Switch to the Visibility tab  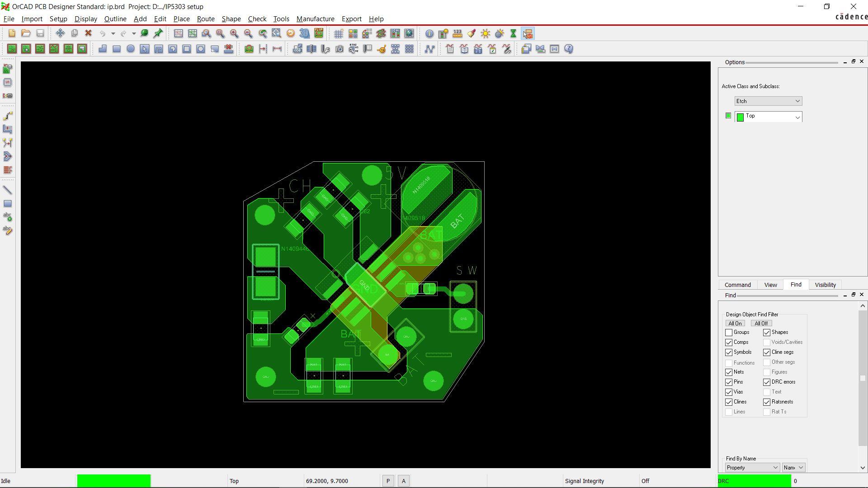(825, 285)
